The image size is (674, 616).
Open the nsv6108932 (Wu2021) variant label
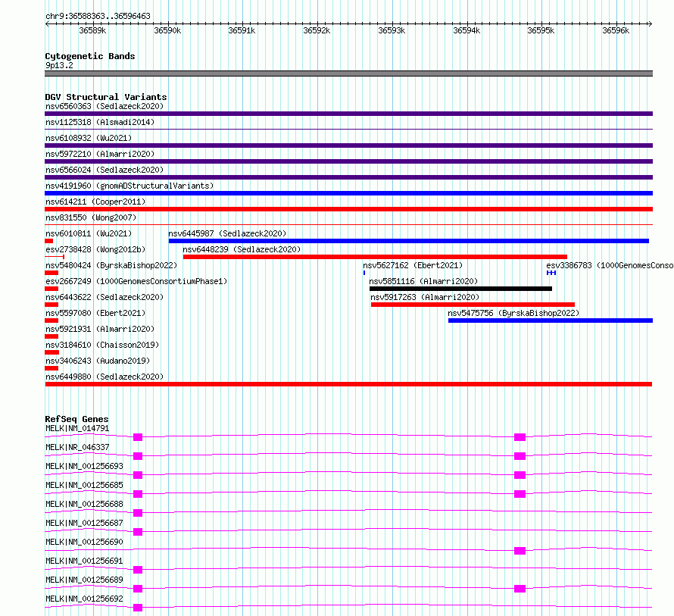[x=89, y=138]
